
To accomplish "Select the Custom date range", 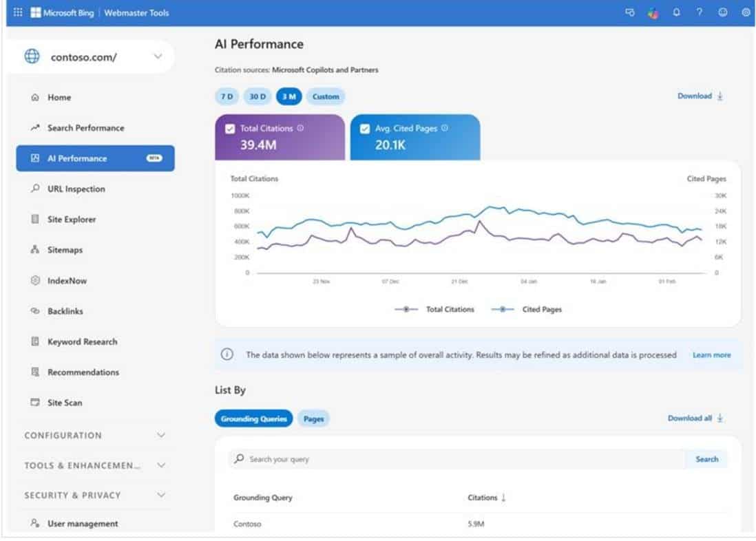I will click(326, 96).
